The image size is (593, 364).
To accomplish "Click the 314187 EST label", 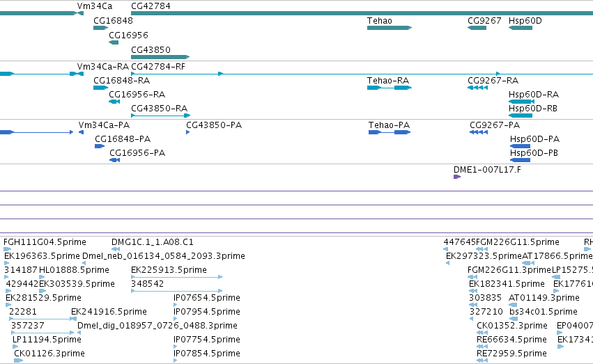I will click(21, 270).
